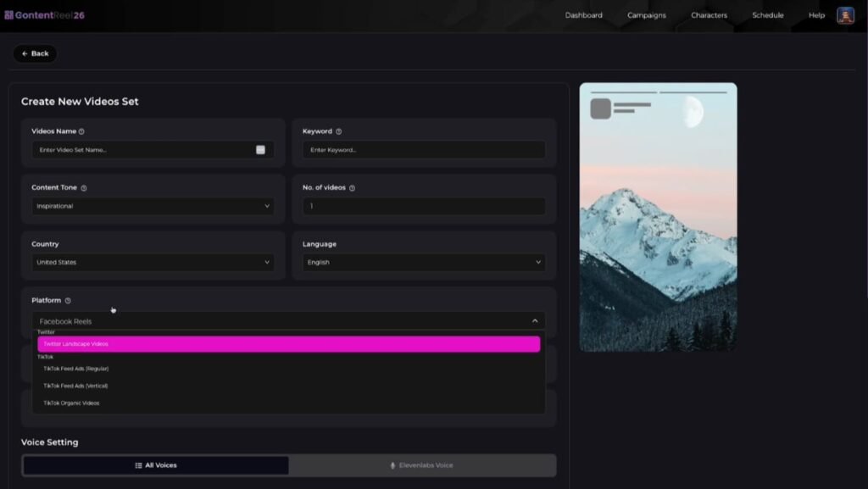Click the Back button
Viewport: 868px width, 489px height.
coord(34,53)
